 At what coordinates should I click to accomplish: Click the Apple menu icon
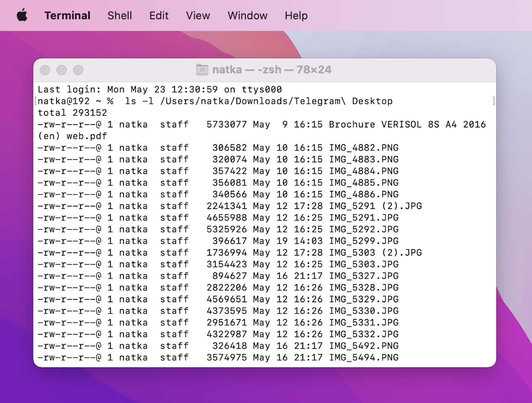coord(21,15)
